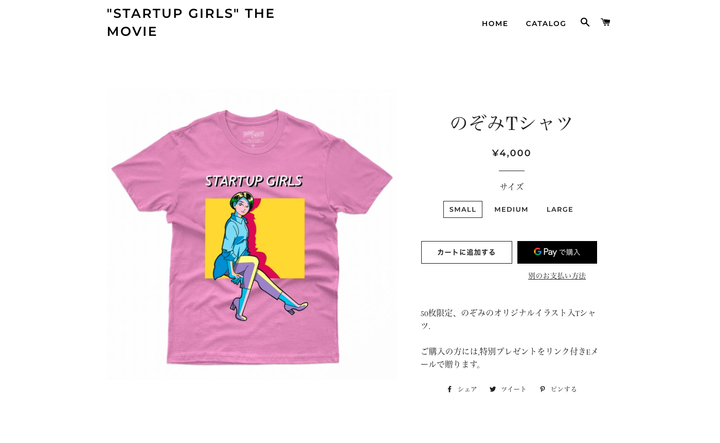Click the Facebook share icon
This screenshot has width=720, height=443.
tap(450, 389)
